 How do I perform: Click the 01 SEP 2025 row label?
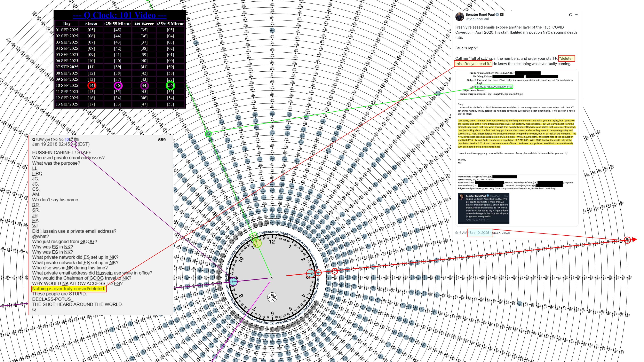click(x=67, y=30)
